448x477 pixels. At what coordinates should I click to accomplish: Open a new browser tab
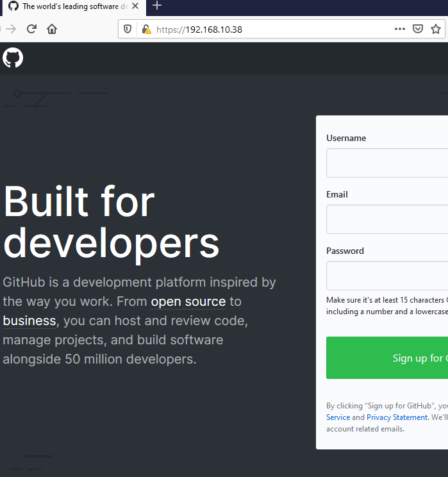coord(157,6)
